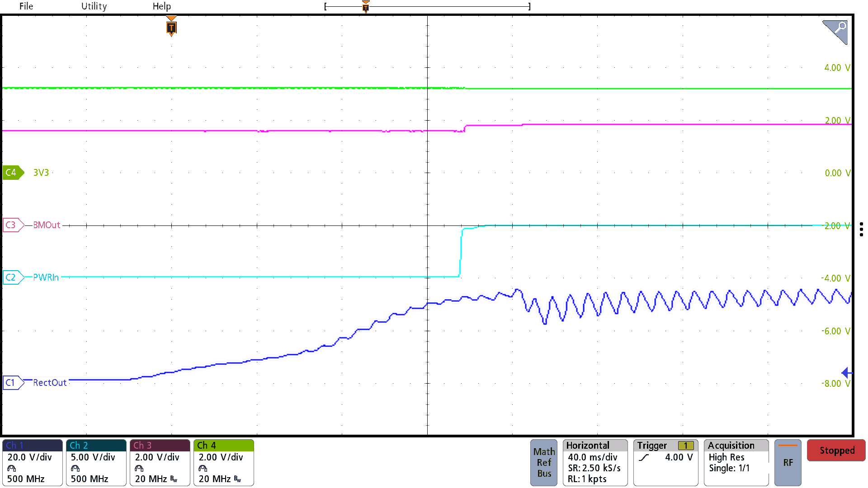
Task: Toggle acquisition run state via Stopped button
Action: click(x=836, y=450)
